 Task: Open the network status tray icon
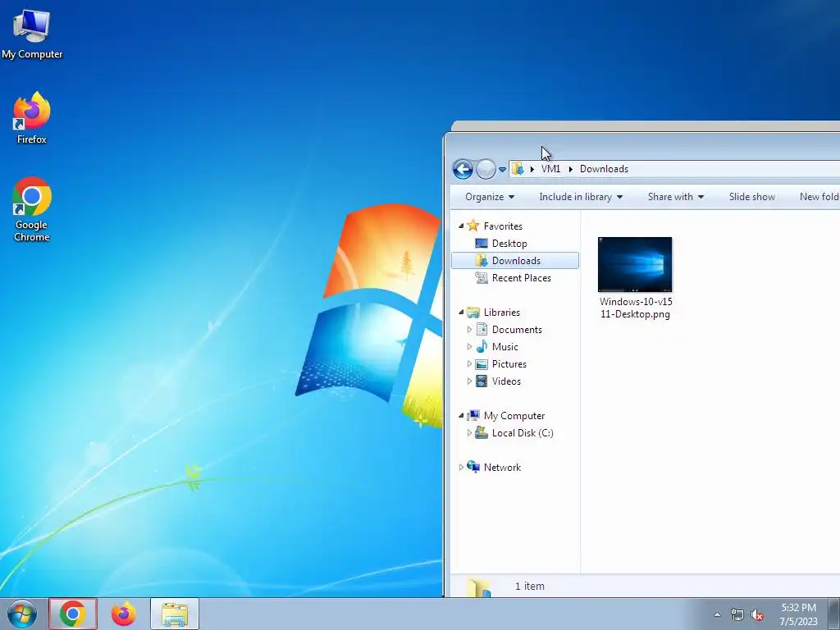(x=737, y=614)
